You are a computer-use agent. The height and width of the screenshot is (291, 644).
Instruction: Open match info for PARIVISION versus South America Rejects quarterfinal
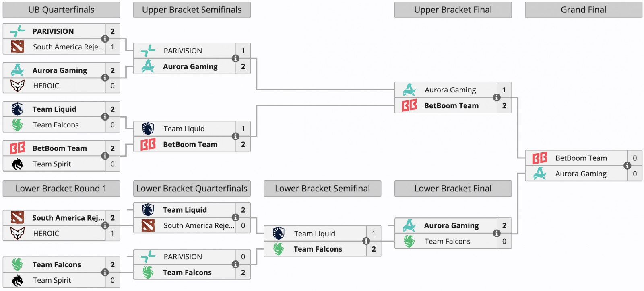pos(105,39)
